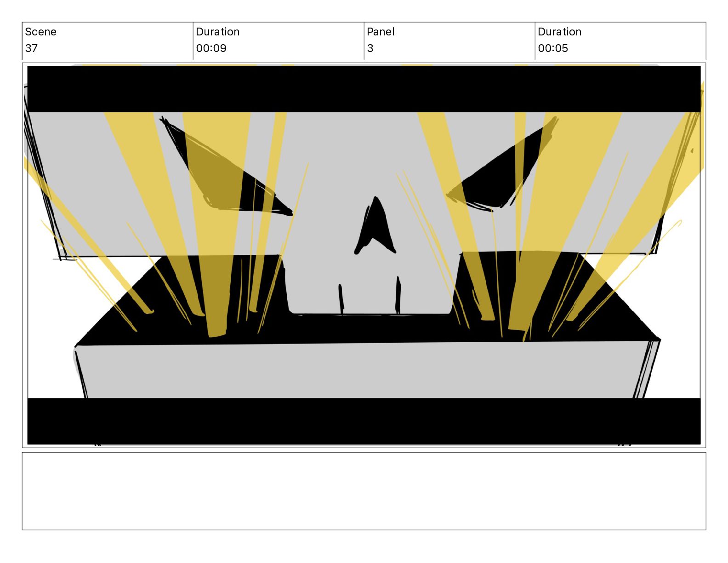Select the panel number 3

coord(370,48)
